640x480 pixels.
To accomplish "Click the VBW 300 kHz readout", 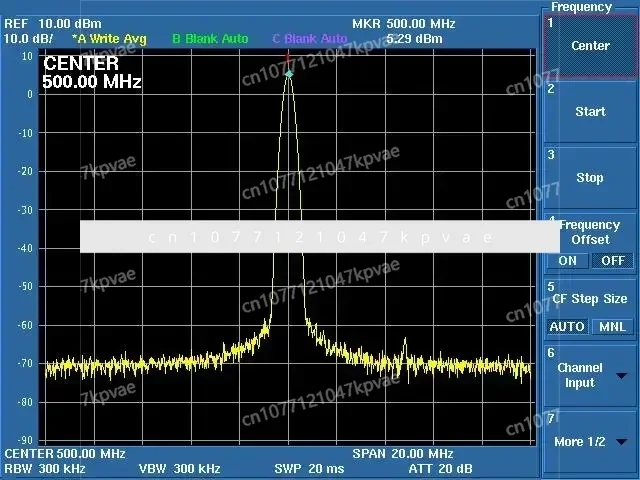I will tap(180, 469).
